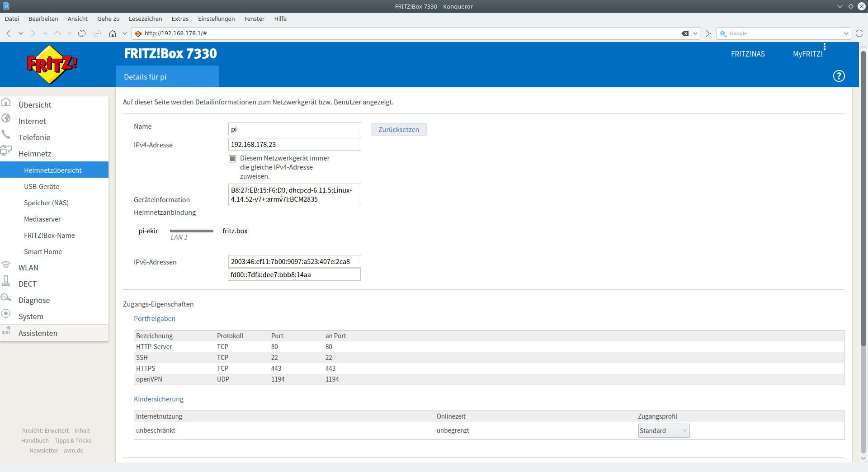Follow the Portfreigaben link
Viewport: 868px width, 472px height.
155,319
